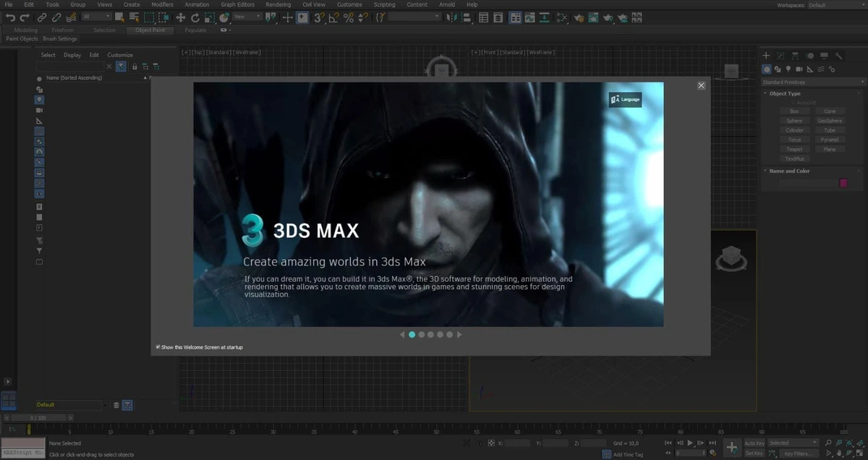Toggle the Ribbon display icon
The width and height of the screenshot is (868, 460).
coord(516,17)
